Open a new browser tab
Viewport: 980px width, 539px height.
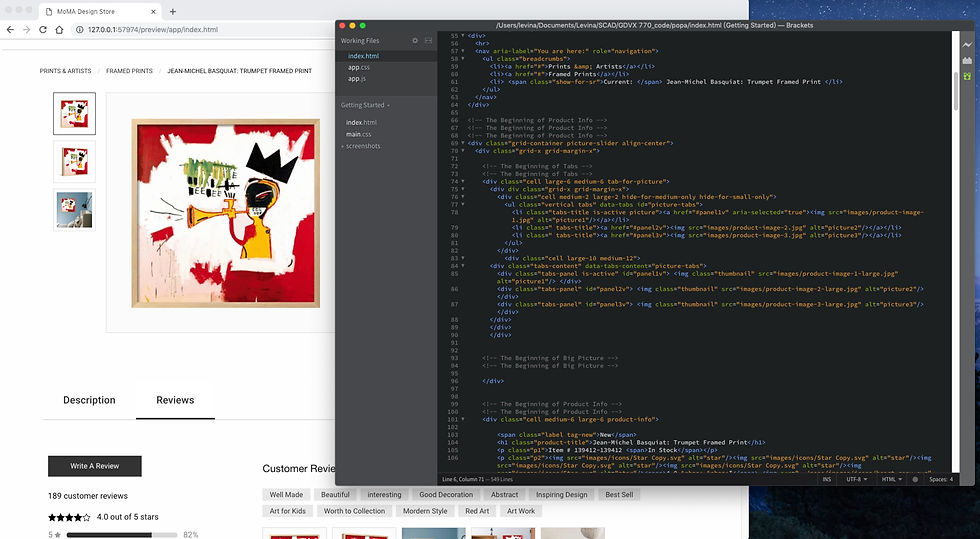coord(172,11)
